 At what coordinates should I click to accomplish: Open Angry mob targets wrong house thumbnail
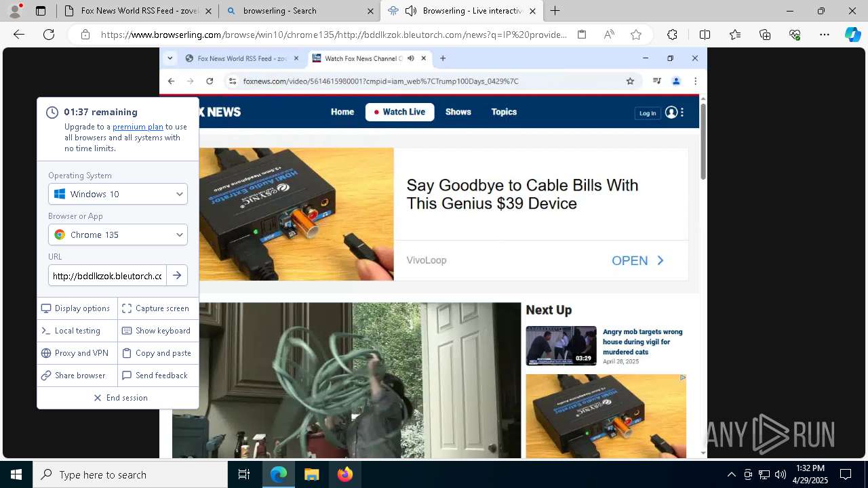click(x=561, y=346)
